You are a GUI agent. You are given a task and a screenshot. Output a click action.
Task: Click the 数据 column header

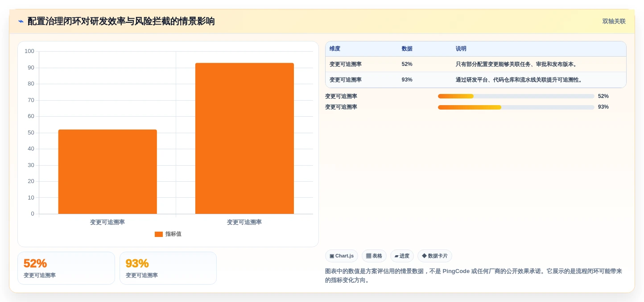[407, 49]
